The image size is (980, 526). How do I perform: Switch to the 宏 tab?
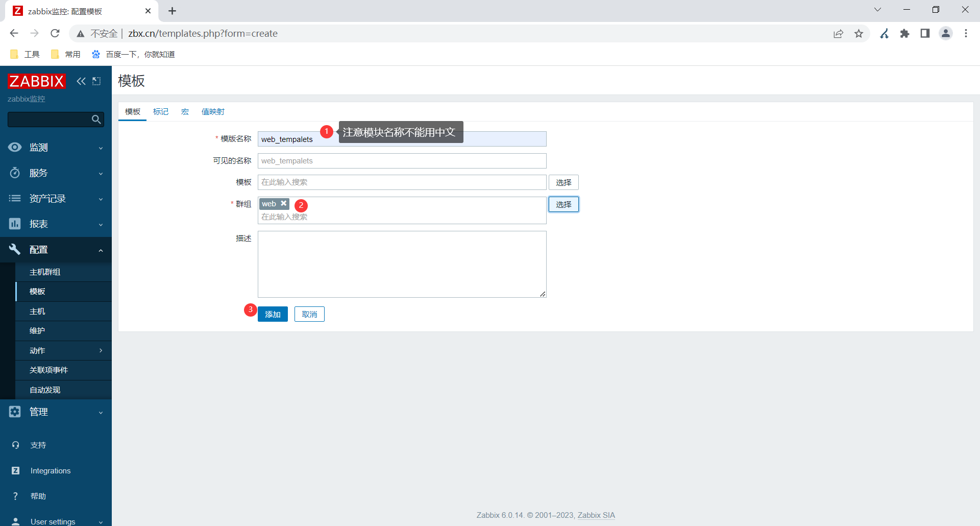click(x=185, y=112)
